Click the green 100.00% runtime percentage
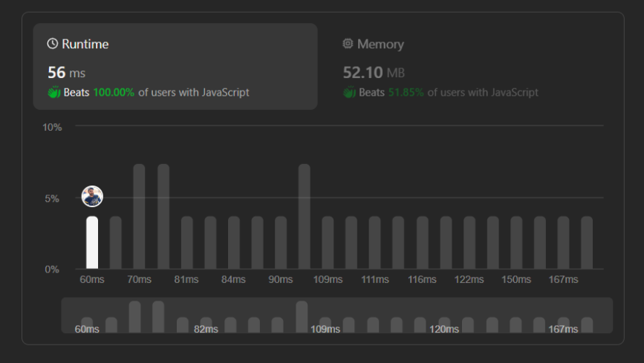The image size is (644, 363). [x=114, y=93]
